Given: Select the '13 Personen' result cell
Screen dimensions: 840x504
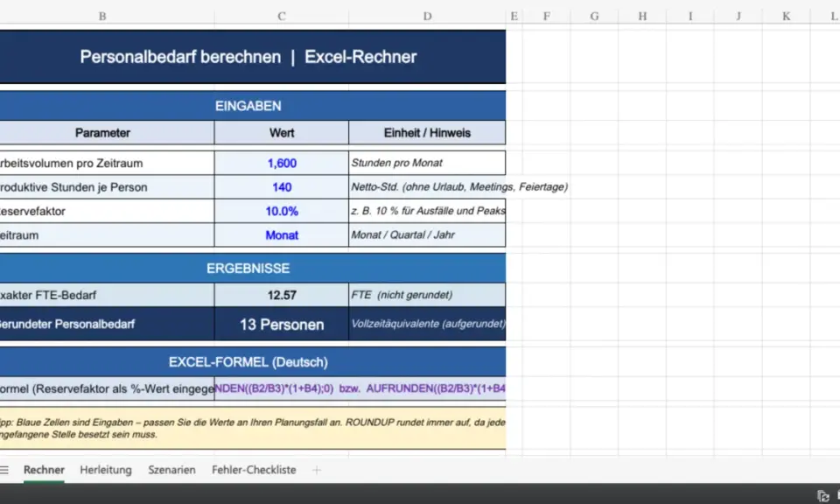Looking at the screenshot, I should tap(282, 324).
